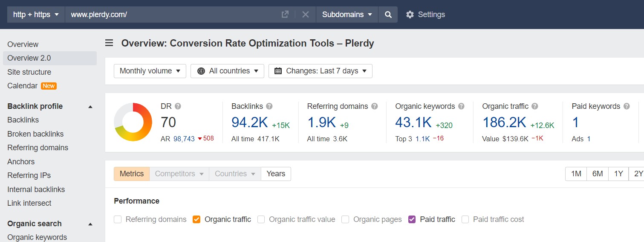The width and height of the screenshot is (644, 242).
Task: Open Referring IPs sidebar item
Action: click(x=29, y=175)
